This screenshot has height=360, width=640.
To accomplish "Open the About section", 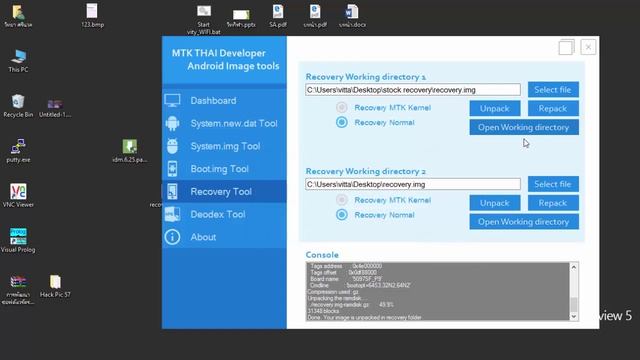I will point(224,237).
